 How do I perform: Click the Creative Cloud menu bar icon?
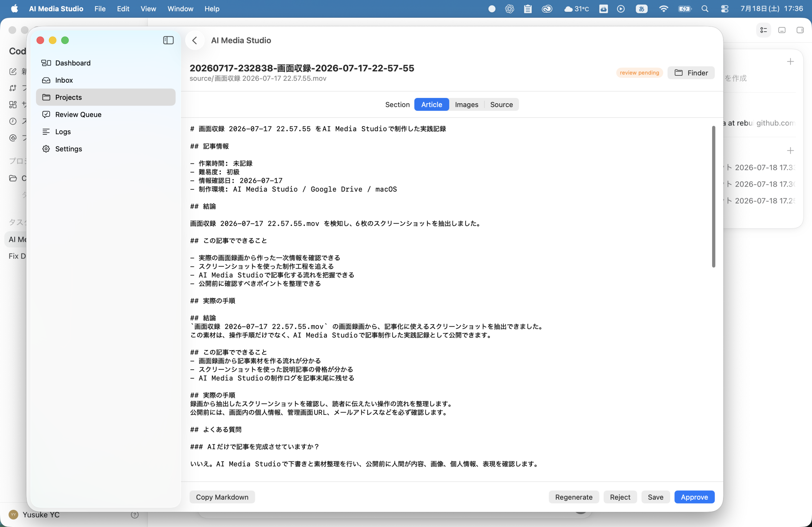pyautogui.click(x=547, y=9)
